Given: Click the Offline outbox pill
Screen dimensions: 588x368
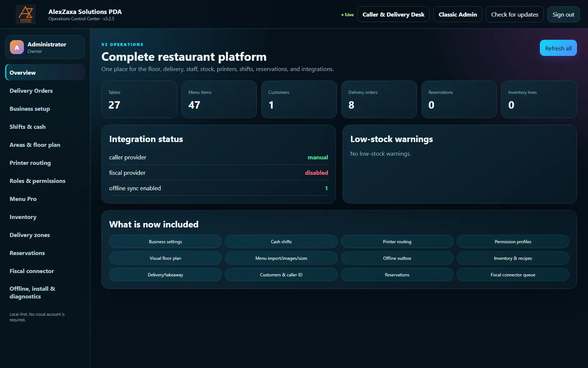Looking at the screenshot, I should coord(397,258).
